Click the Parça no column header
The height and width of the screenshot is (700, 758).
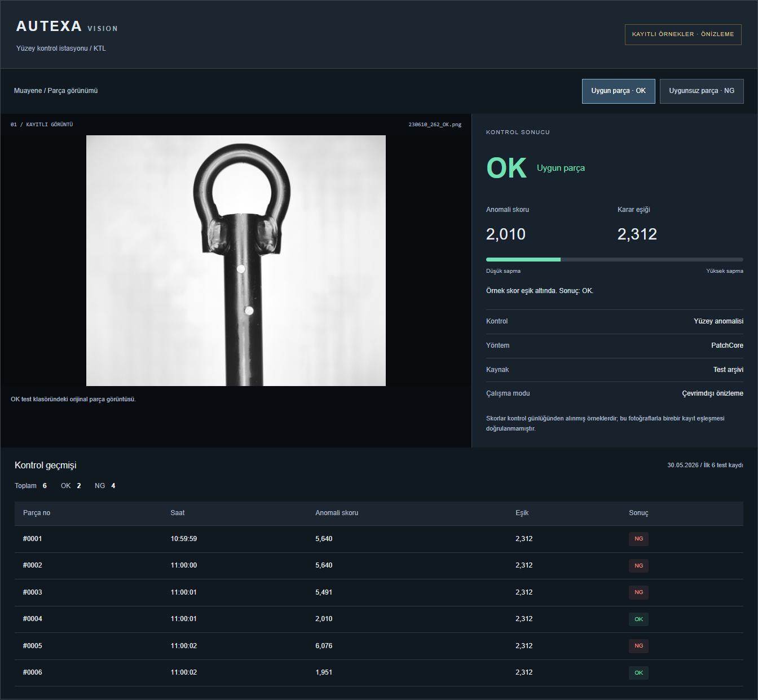(37, 513)
